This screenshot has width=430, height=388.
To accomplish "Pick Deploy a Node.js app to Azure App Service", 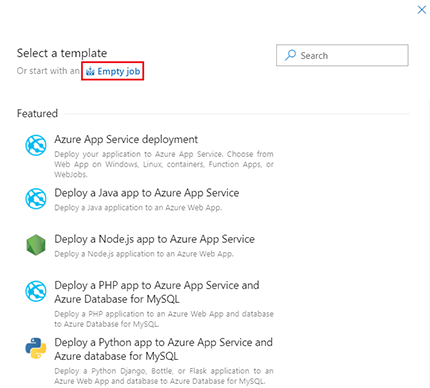I will tap(154, 239).
